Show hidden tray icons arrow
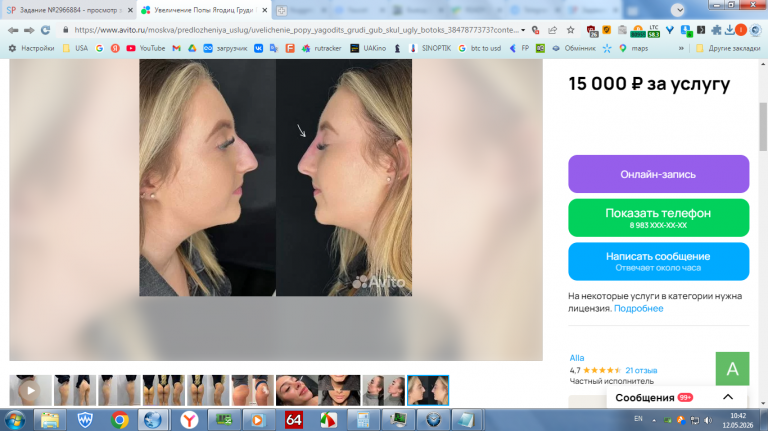This screenshot has height=431, width=768. click(x=654, y=420)
